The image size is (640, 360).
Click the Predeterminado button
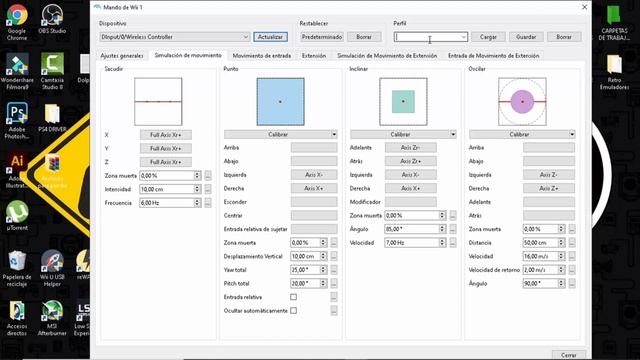322,37
